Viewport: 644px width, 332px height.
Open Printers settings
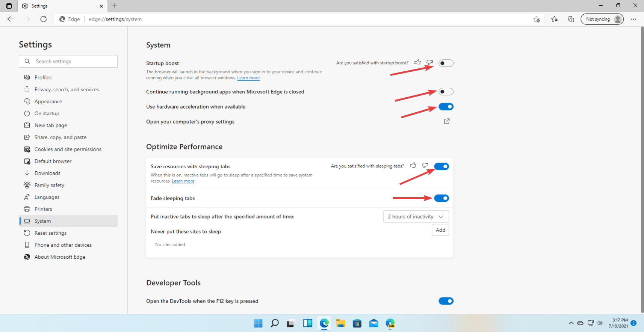click(x=68, y=209)
